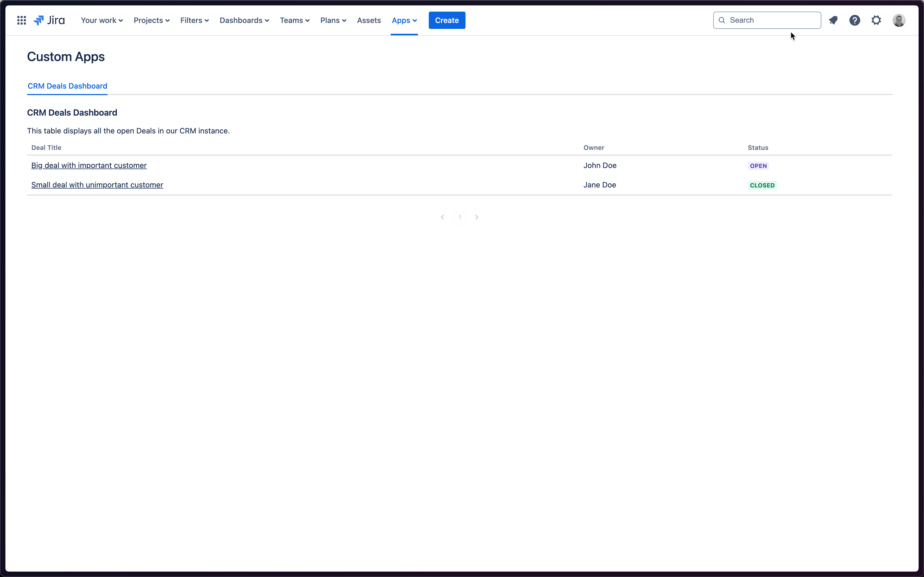
Task: Click the previous page navigation arrow
Action: [x=442, y=217]
